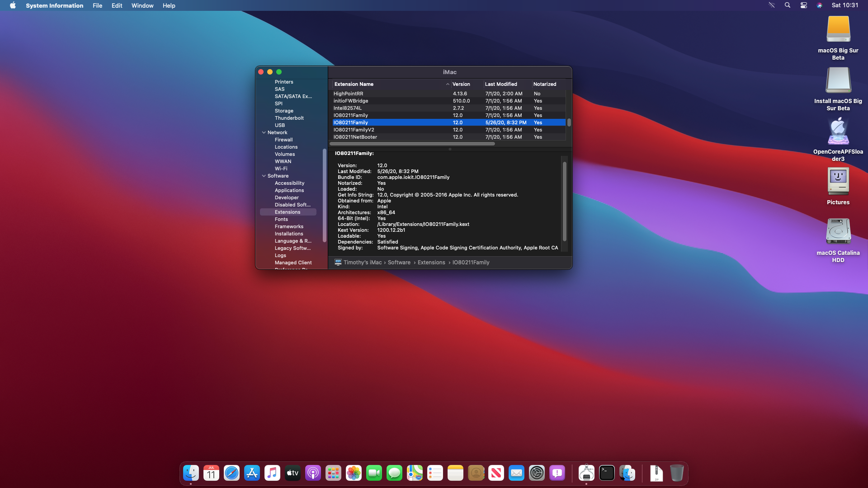Click the horizontal scrollbar under the extension list
868x488 pixels.
(412, 144)
